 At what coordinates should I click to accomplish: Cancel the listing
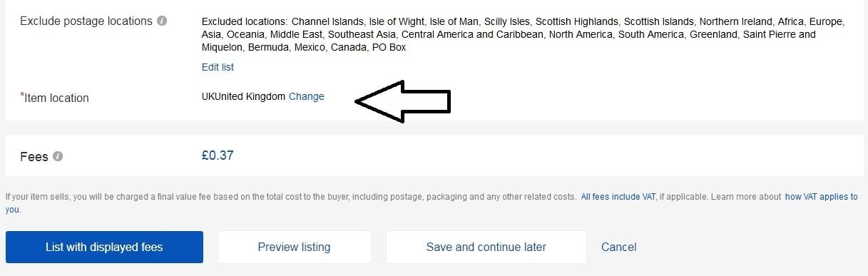pyautogui.click(x=618, y=247)
